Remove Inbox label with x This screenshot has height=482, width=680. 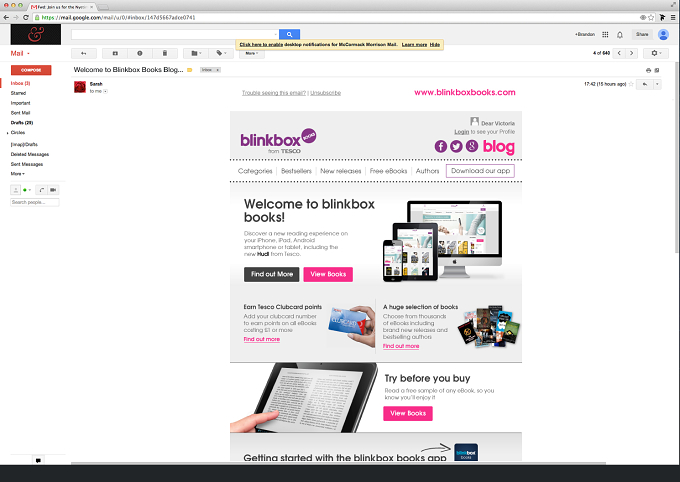tap(218, 70)
